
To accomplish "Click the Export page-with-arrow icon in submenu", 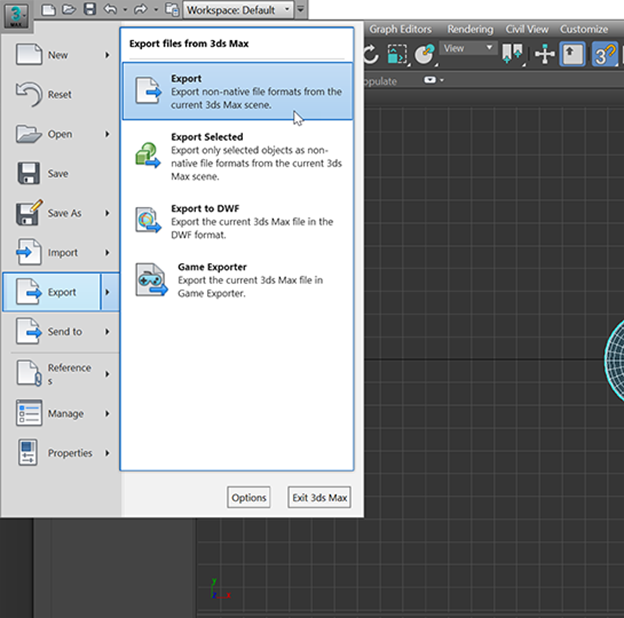I will 148,91.
